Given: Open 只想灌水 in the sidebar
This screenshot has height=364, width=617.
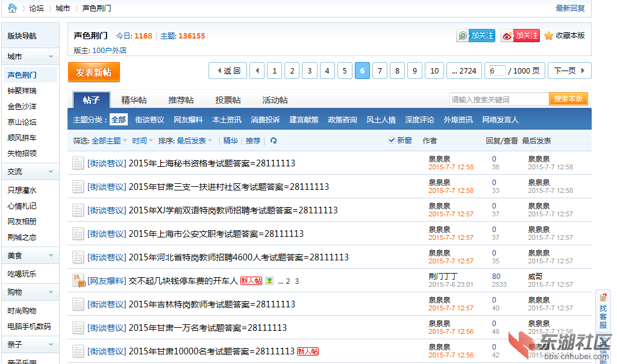Looking at the screenshot, I should [x=22, y=190].
